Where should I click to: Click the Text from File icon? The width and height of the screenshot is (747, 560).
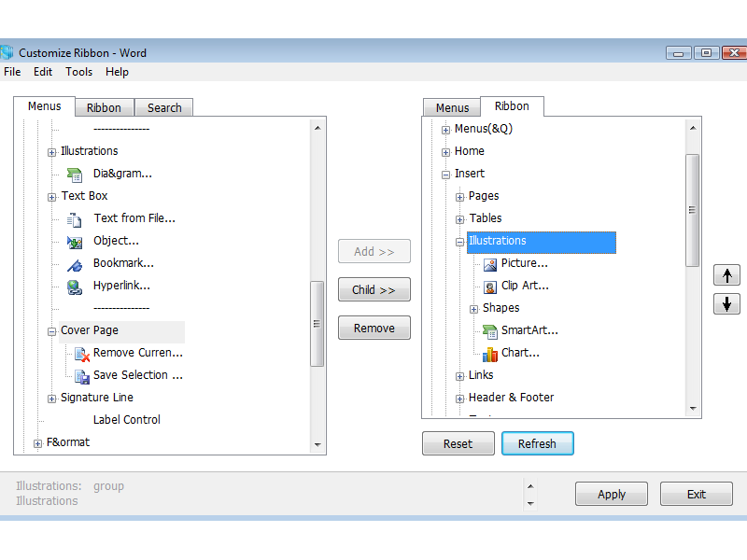(76, 218)
